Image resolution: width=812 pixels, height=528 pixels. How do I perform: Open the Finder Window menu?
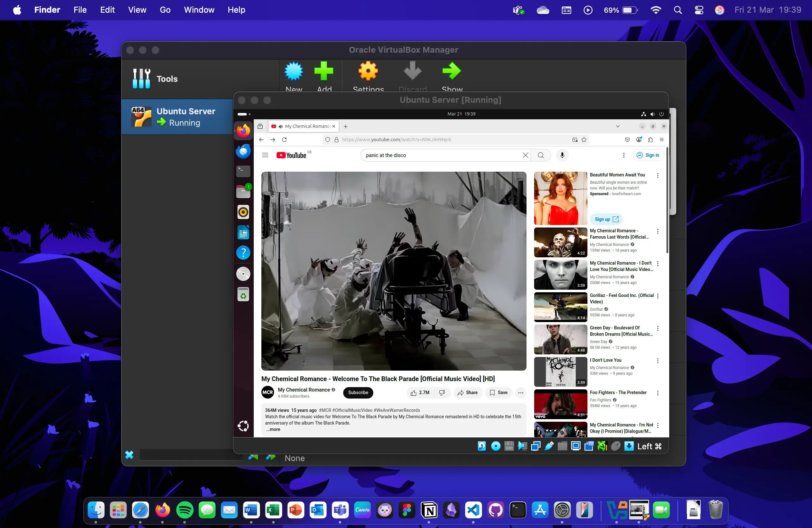click(199, 10)
